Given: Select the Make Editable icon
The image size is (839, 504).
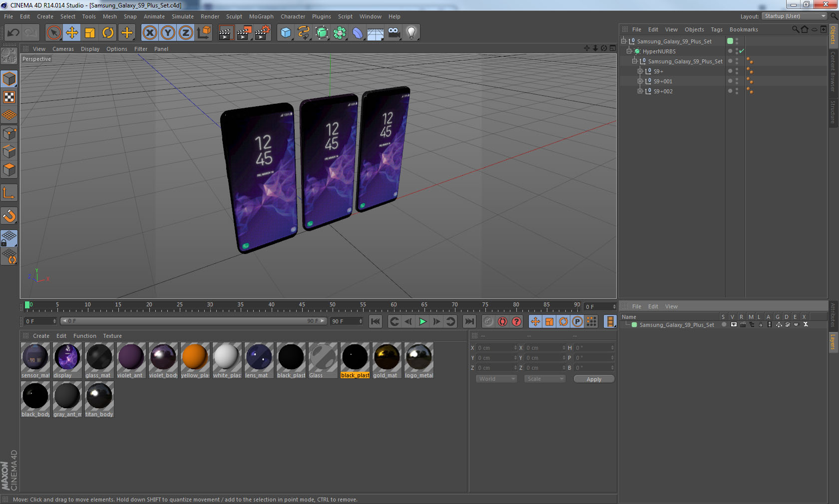Looking at the screenshot, I should click(x=9, y=56).
